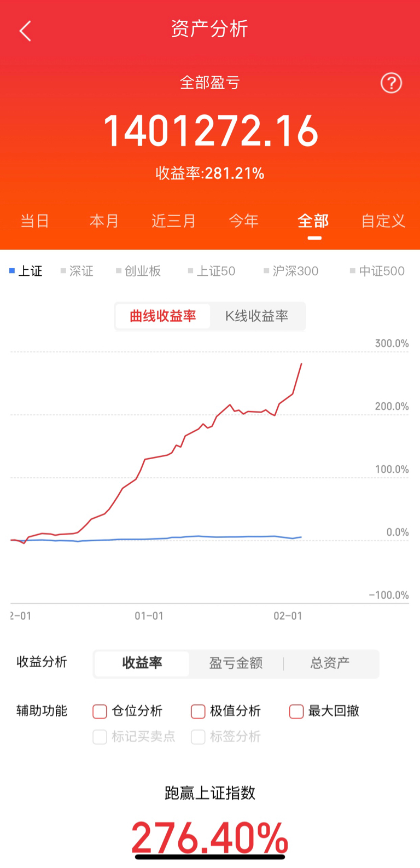Open the 近三月 period tab
The height and width of the screenshot is (868, 420).
[x=173, y=221]
